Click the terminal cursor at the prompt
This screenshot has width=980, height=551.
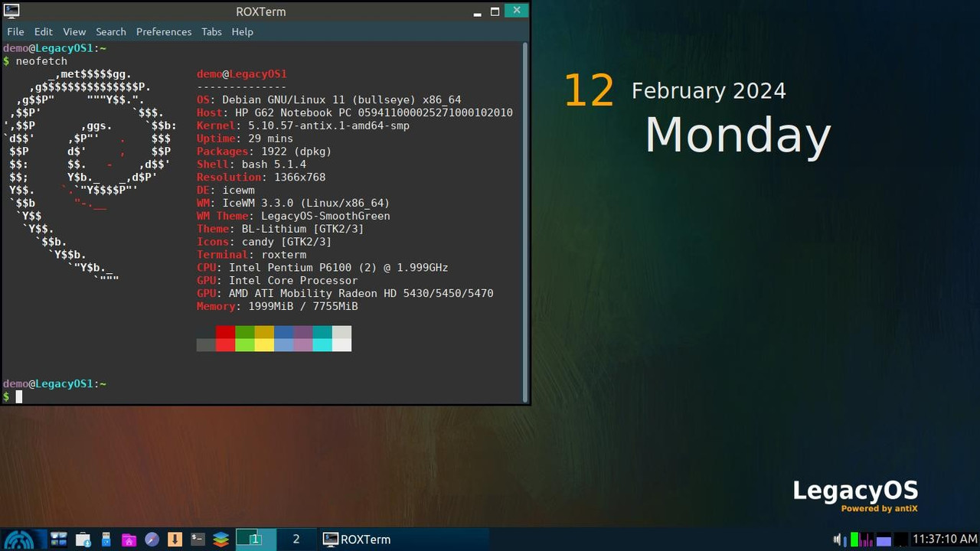[x=19, y=396]
